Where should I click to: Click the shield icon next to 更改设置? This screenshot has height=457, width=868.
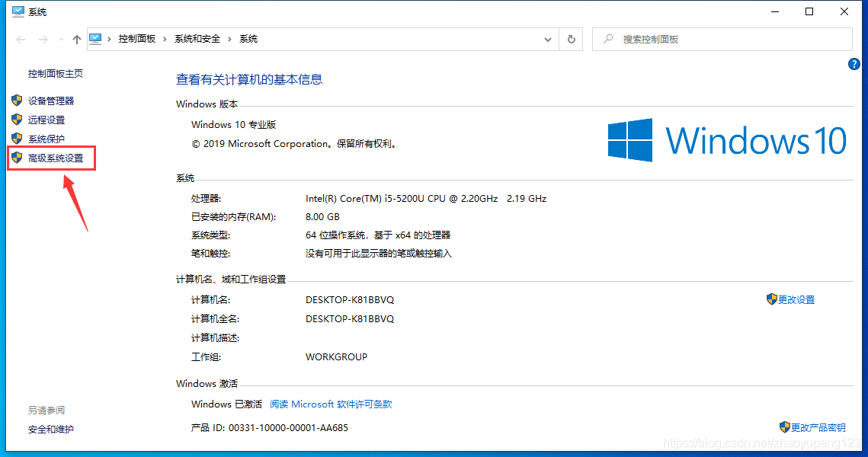pyautogui.click(x=772, y=299)
